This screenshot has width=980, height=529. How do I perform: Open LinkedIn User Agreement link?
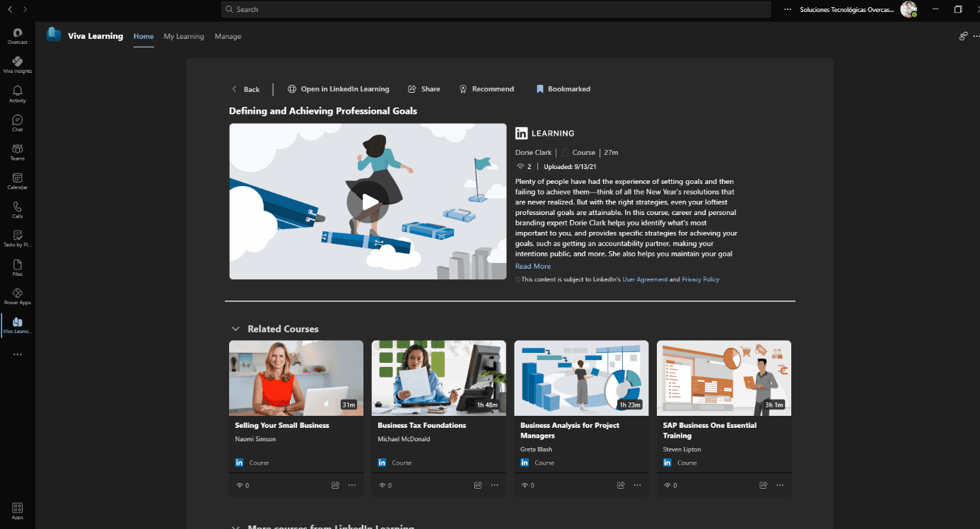[x=645, y=279]
